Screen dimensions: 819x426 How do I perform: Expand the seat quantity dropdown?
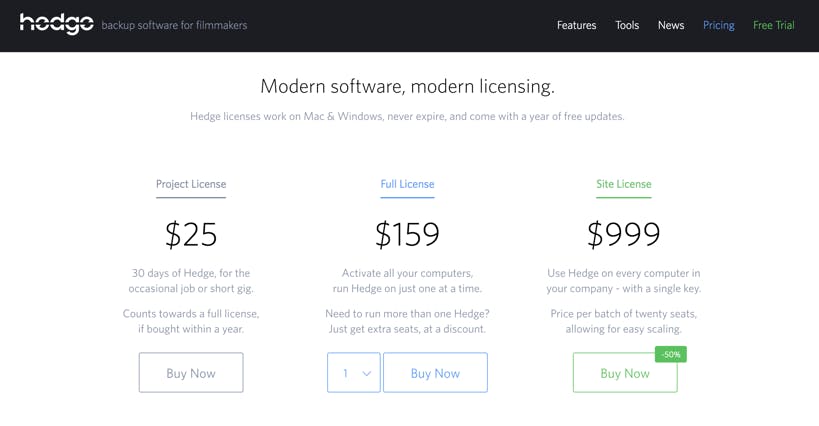tap(353, 373)
